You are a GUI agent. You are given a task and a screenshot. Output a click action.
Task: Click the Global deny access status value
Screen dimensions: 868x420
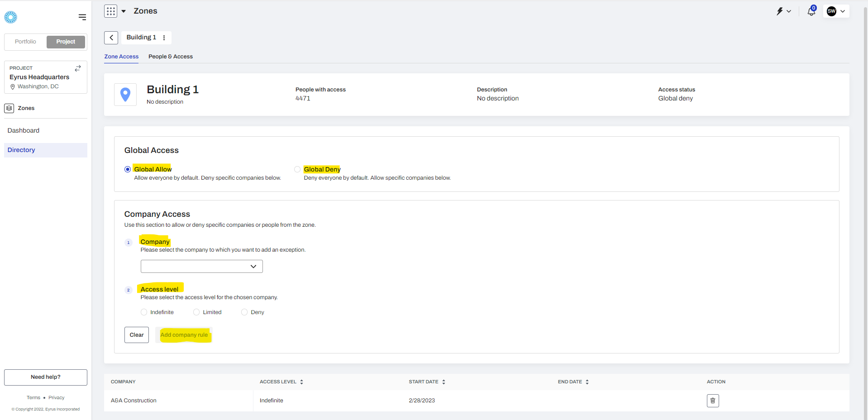tap(675, 99)
